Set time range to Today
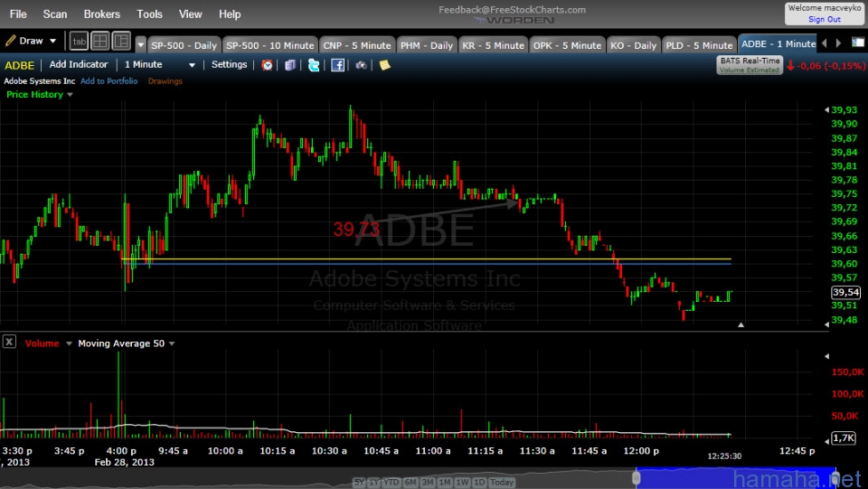868x489 pixels. point(502,483)
